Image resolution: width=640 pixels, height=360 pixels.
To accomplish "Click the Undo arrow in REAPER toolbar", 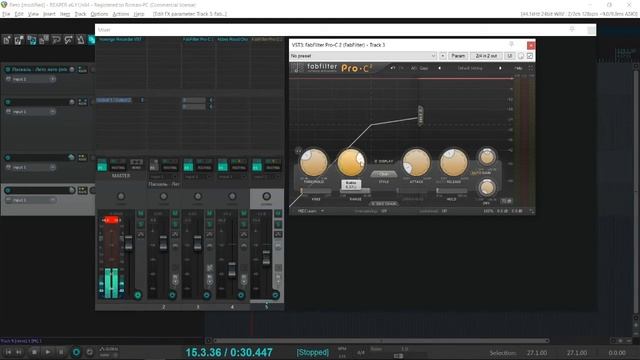I will point(56,40).
